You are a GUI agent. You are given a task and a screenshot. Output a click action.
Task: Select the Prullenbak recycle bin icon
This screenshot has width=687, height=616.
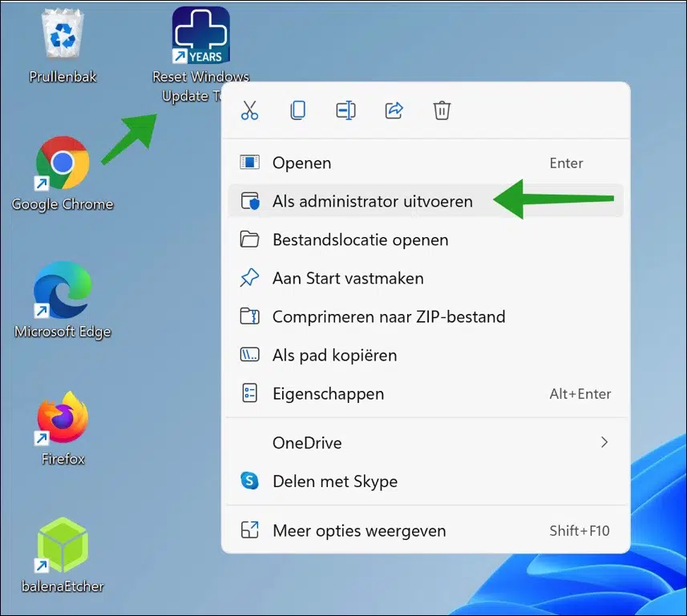[x=63, y=46]
